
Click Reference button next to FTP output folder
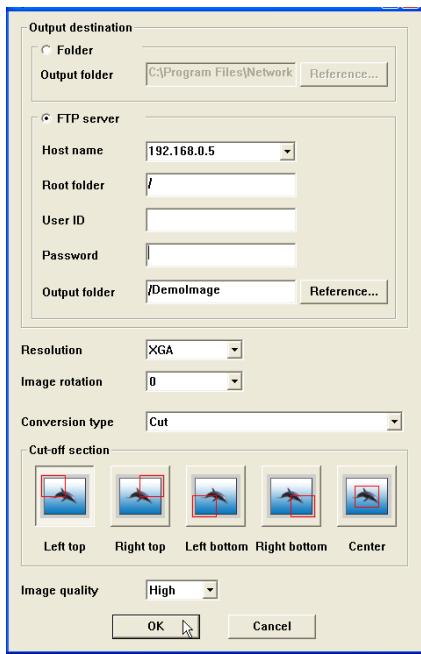[344, 292]
